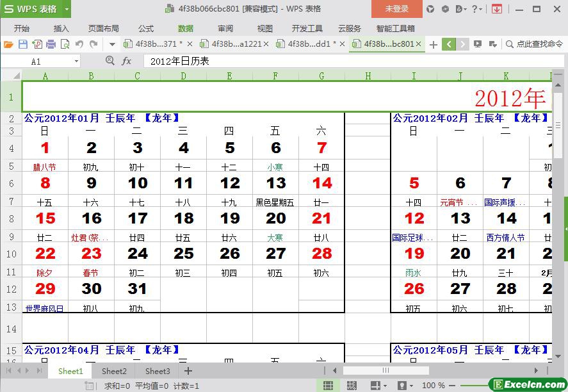Click vertical scrollbar down arrow
The height and width of the screenshot is (392, 568).
(558, 357)
